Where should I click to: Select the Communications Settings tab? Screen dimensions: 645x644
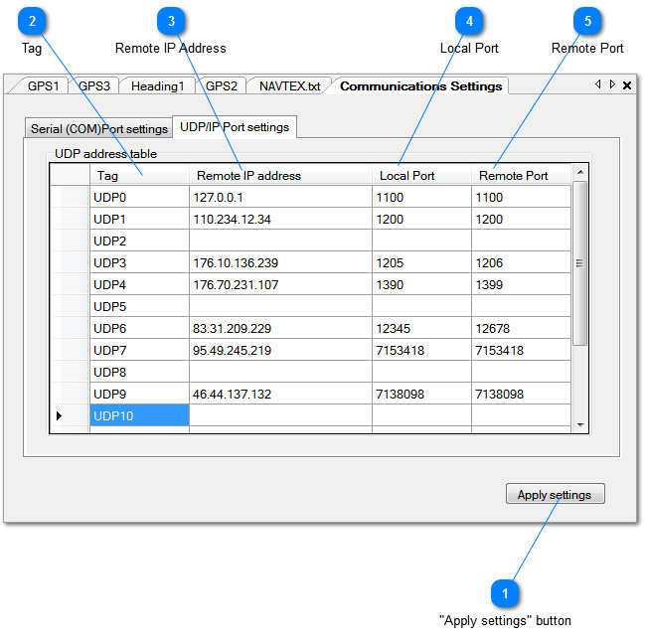[x=420, y=85]
